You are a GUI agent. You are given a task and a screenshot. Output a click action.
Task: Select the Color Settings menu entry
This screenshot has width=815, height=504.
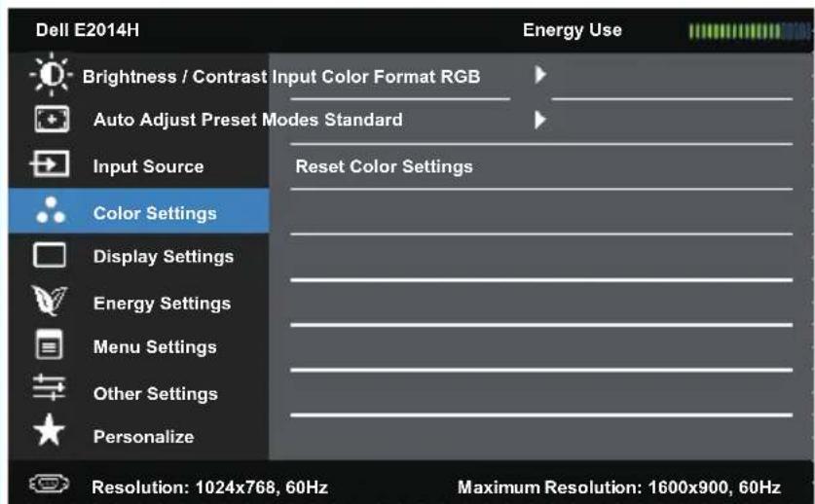pyautogui.click(x=139, y=211)
